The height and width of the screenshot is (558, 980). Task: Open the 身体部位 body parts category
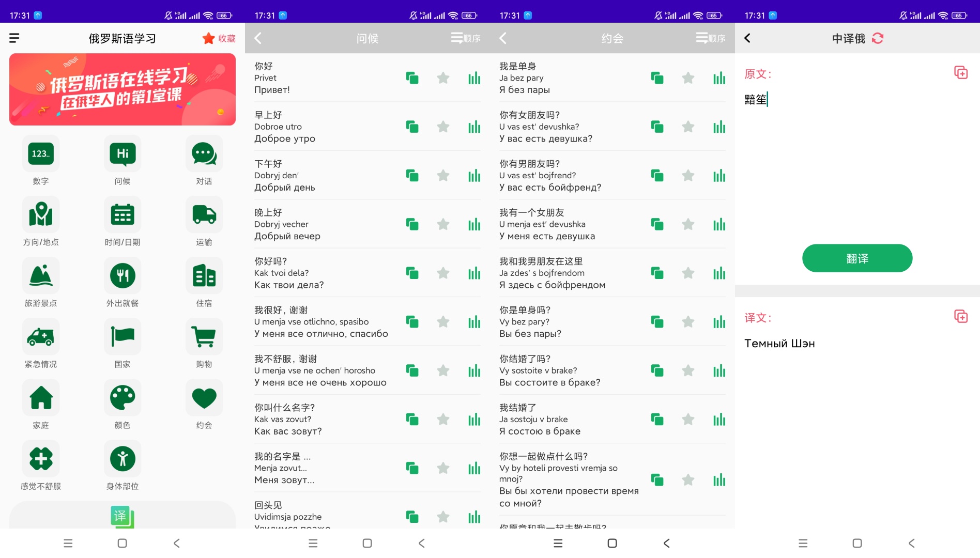(x=122, y=459)
